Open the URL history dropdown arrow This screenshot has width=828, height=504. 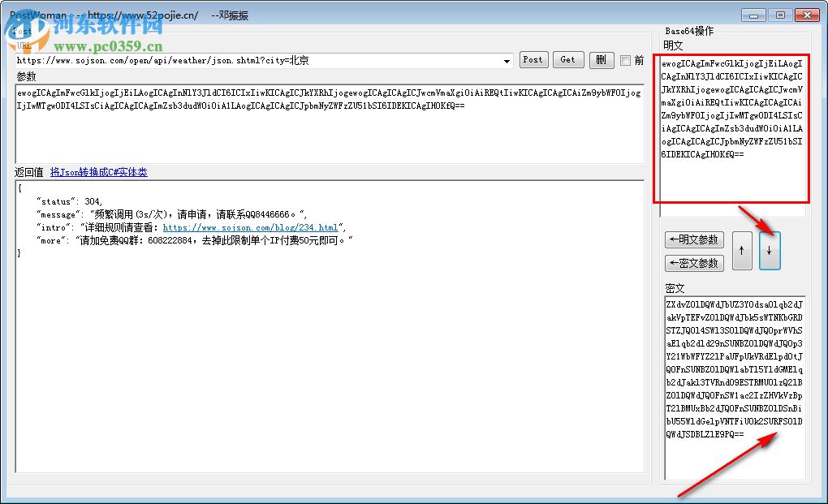point(507,61)
